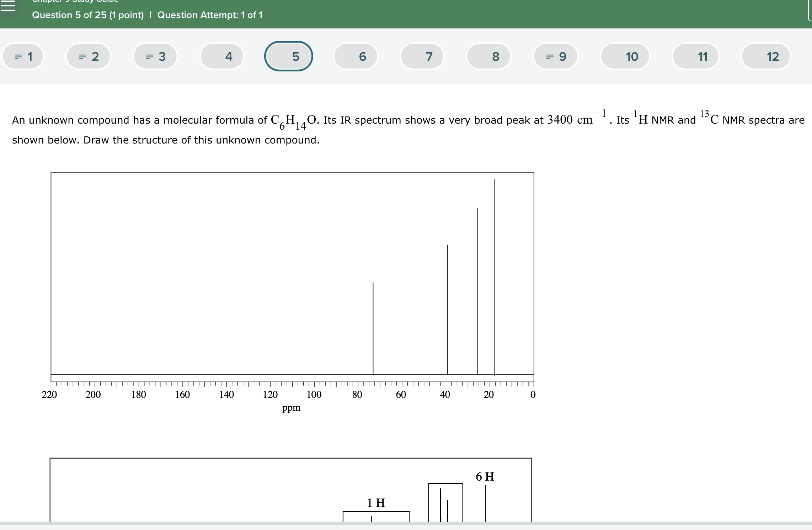Go to question 7
Screen dimensions: 812x530
pyautogui.click(x=422, y=56)
